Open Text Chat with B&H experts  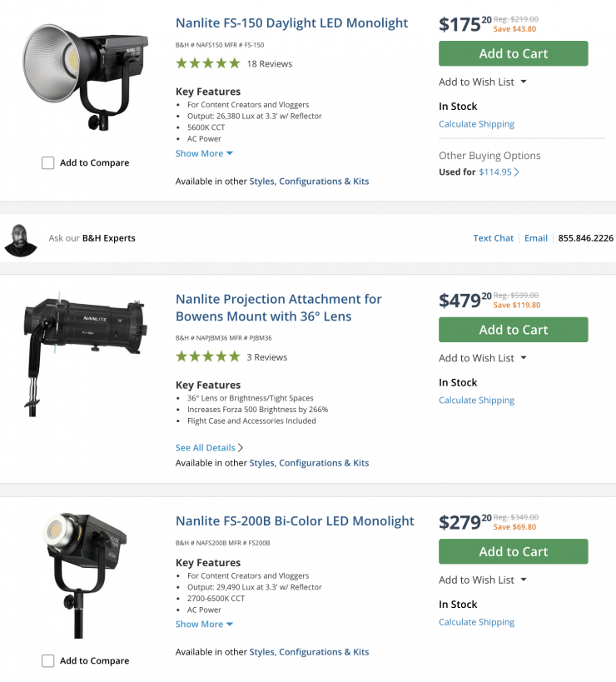tap(493, 238)
